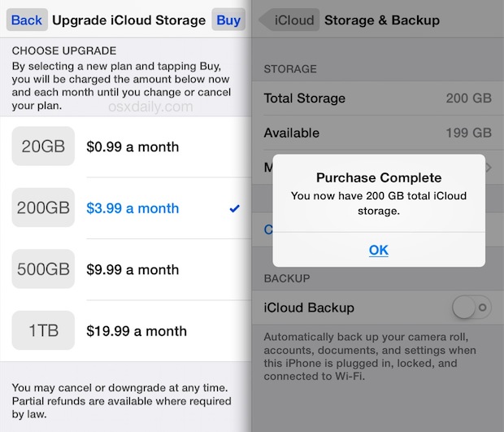Choose the $9.99 a month plan
The width and height of the screenshot is (504, 432).
(133, 269)
